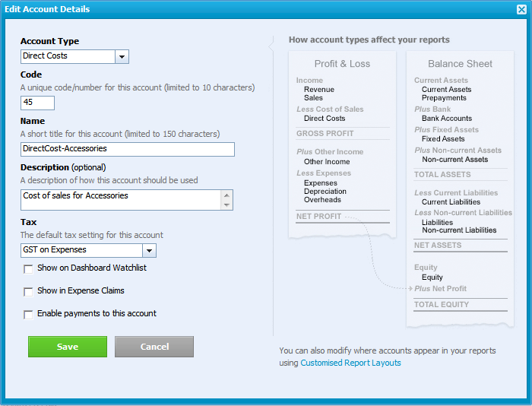The width and height of the screenshot is (532, 406).
Task: Click the description scrollbar down arrow
Action: click(227, 205)
